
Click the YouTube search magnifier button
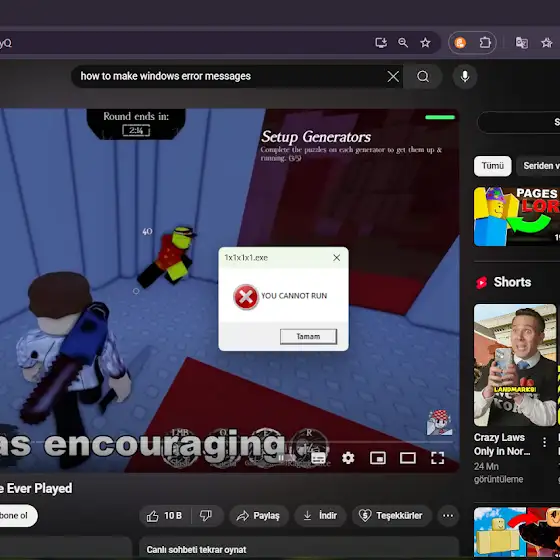423,76
